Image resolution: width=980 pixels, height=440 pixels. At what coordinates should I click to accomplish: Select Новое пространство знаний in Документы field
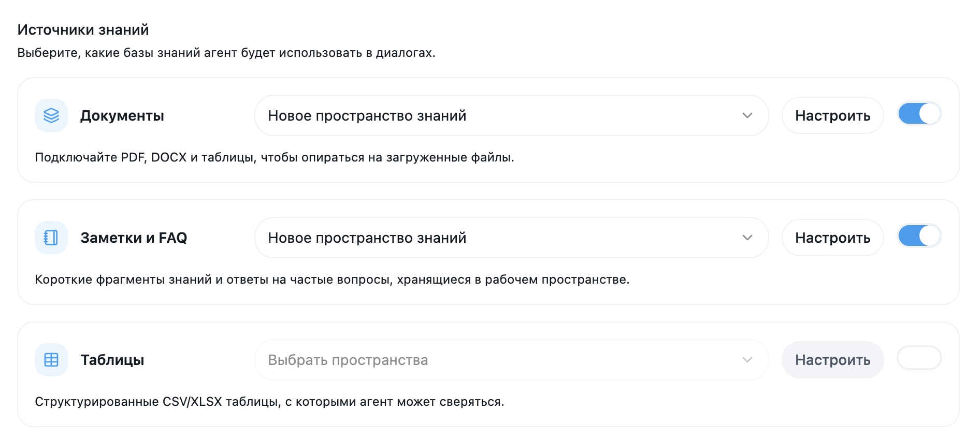[367, 115]
